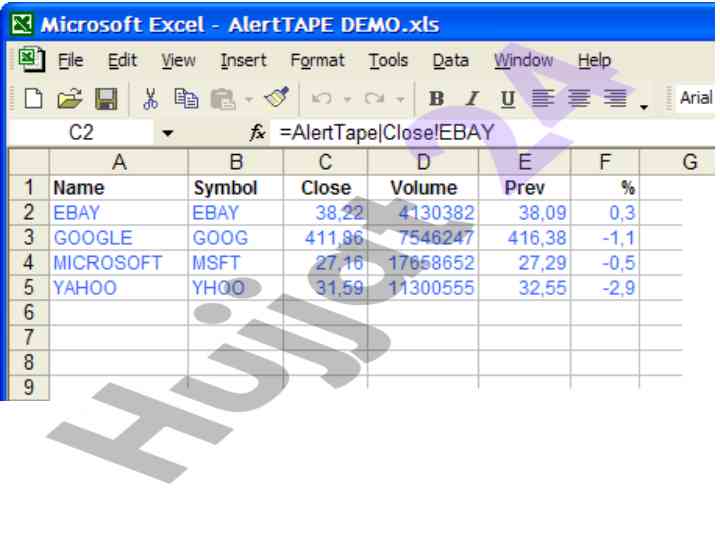
Task: Click the Undo arrow icon
Action: pos(321,98)
